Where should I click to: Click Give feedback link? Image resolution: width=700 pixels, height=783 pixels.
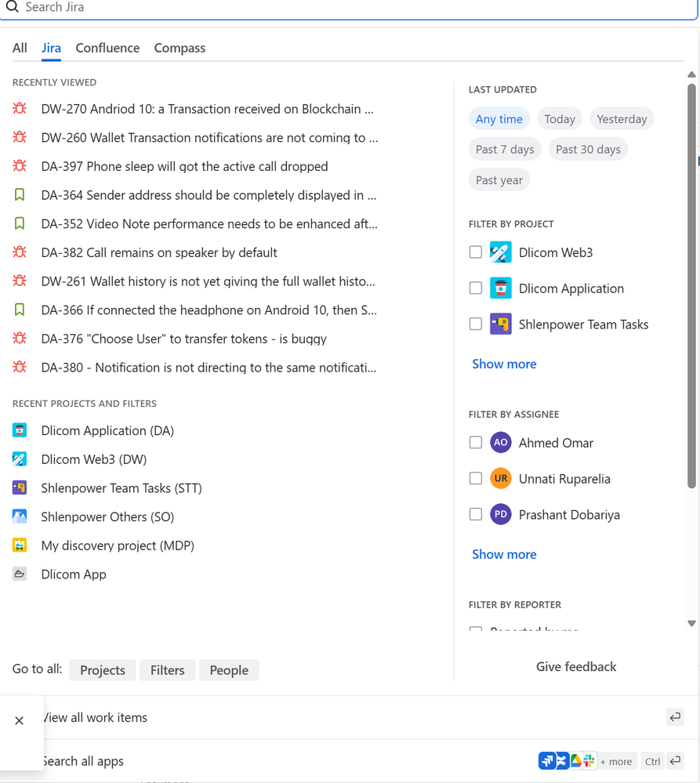coord(576,667)
